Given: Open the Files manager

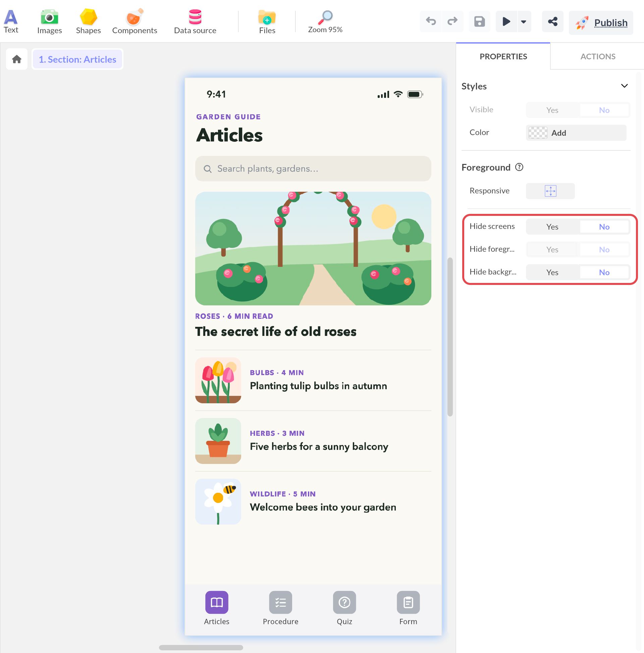Looking at the screenshot, I should pos(267,22).
